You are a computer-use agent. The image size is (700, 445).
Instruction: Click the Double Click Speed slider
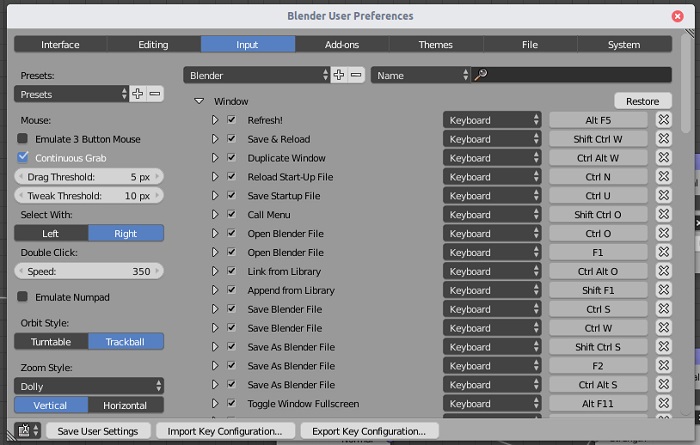tap(89, 271)
